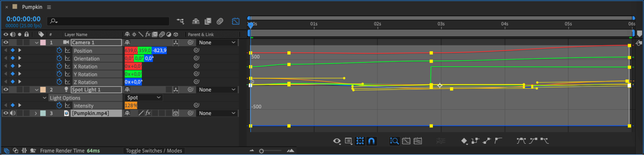
Task: Toggle graph editor Snap magnet
Action: coord(371,141)
